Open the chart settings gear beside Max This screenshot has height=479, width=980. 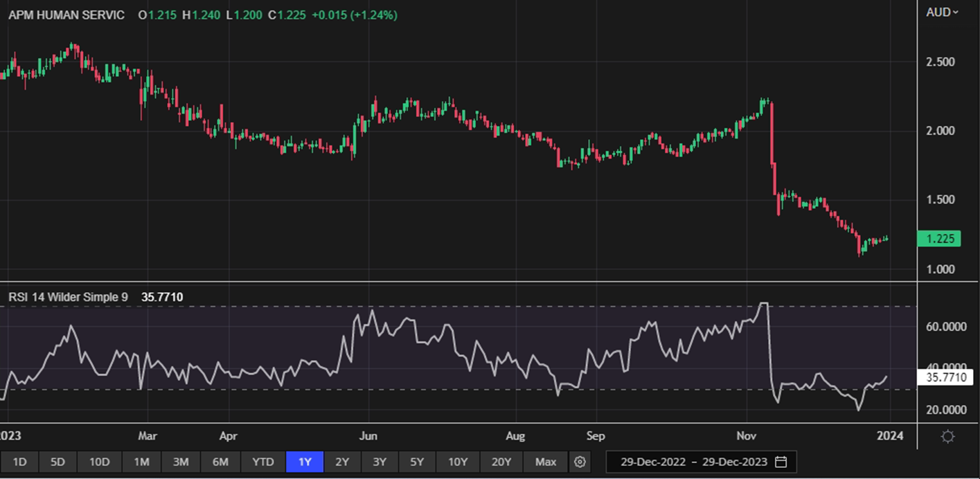(580, 462)
